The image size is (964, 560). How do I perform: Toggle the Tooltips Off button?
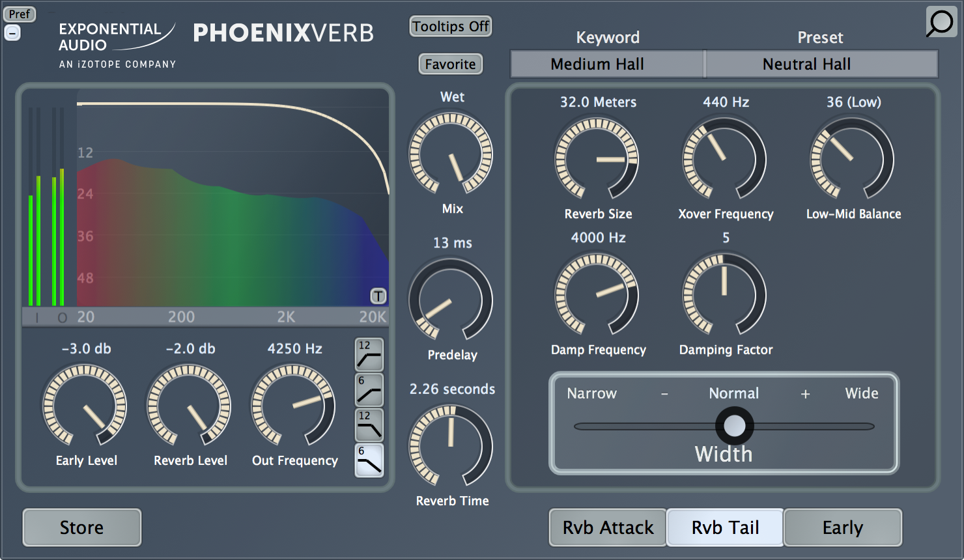[451, 27]
